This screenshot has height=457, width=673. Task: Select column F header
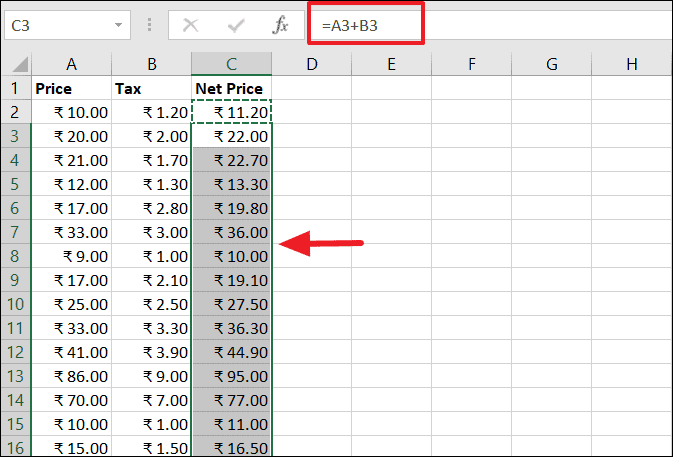(x=472, y=64)
